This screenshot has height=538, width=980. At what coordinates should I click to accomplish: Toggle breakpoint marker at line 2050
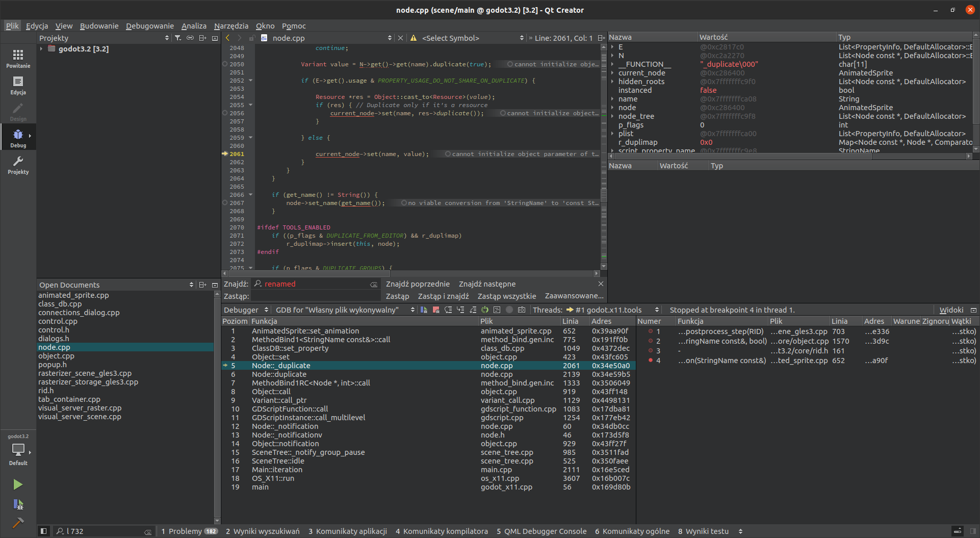tap(225, 64)
